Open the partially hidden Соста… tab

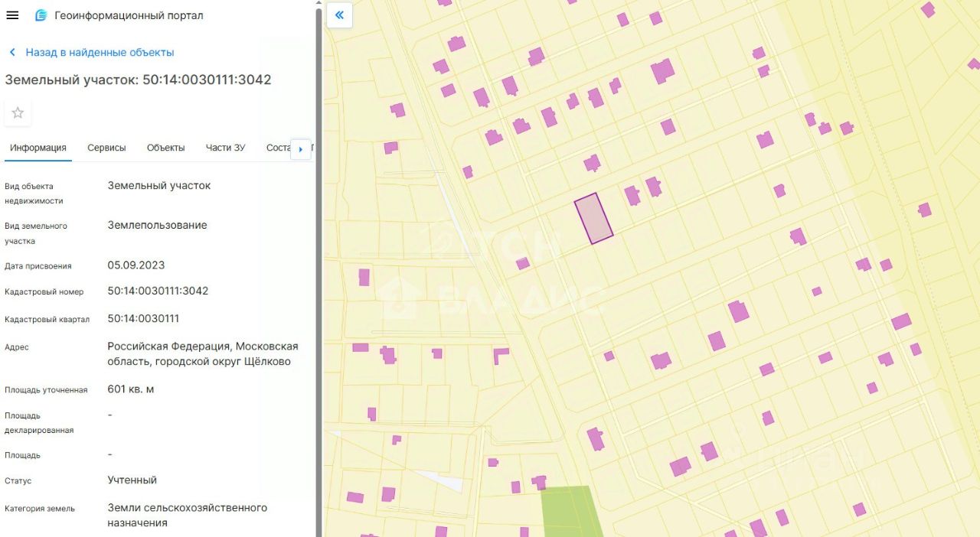click(x=277, y=148)
